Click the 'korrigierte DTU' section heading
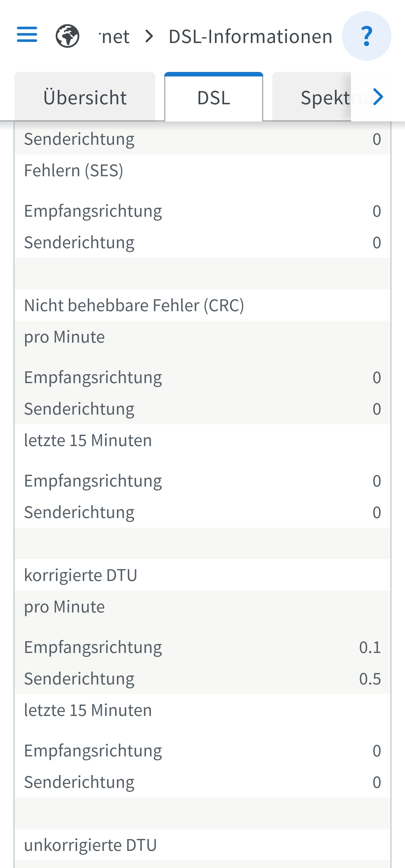The height and width of the screenshot is (868, 405). (81, 575)
